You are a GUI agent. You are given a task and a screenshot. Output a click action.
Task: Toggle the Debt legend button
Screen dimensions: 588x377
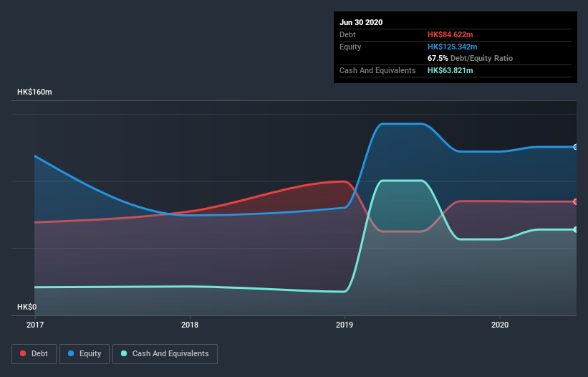[x=34, y=354]
